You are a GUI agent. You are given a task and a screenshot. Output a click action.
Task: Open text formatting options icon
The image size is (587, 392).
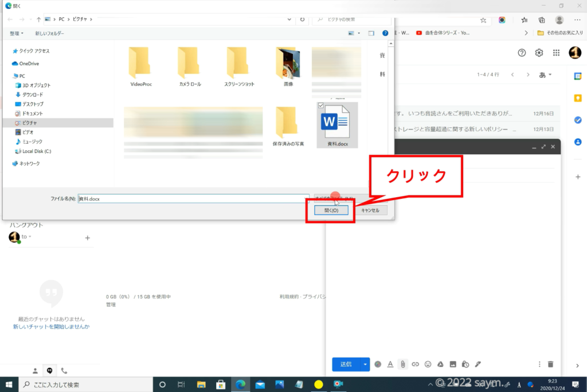click(x=390, y=364)
